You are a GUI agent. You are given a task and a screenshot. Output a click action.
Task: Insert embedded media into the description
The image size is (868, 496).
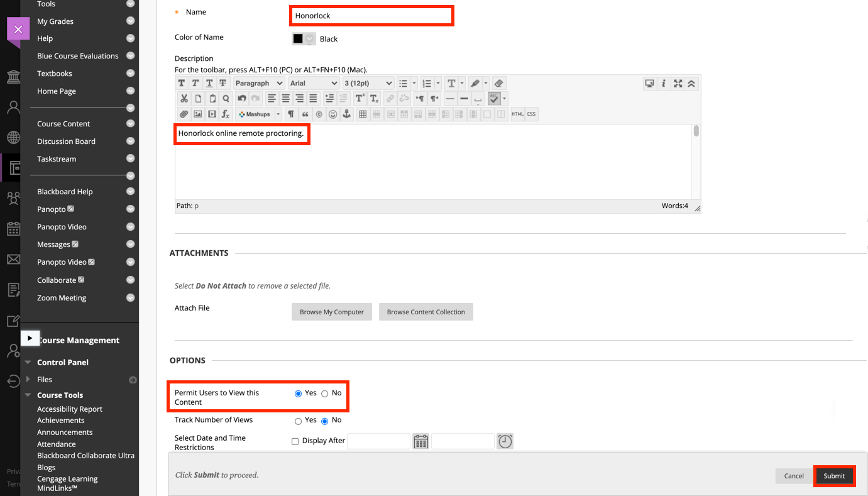[x=212, y=114]
